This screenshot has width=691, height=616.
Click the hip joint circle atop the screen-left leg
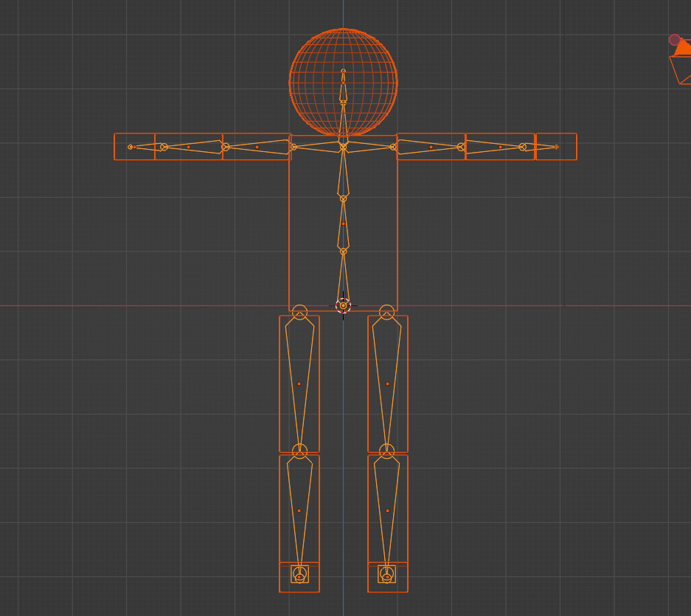[x=299, y=312]
